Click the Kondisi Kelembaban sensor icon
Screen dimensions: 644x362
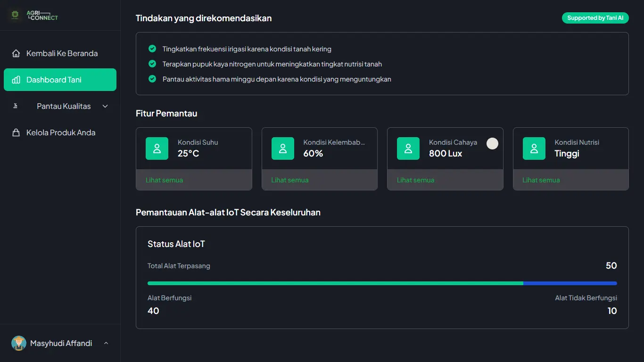click(x=282, y=148)
